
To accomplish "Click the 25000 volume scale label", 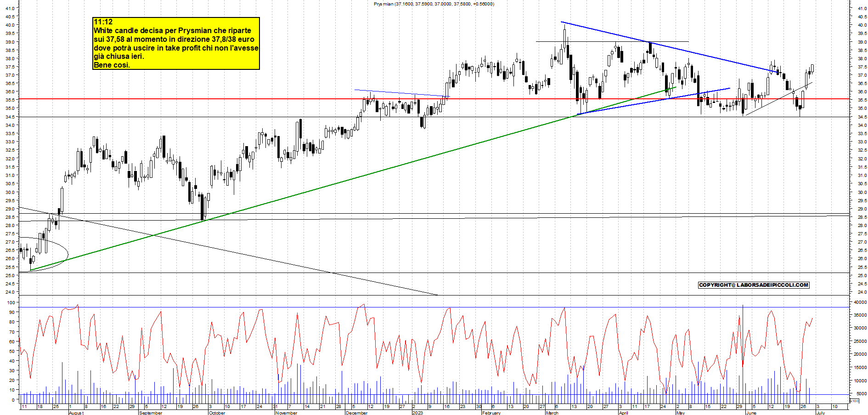I will click(860, 341).
